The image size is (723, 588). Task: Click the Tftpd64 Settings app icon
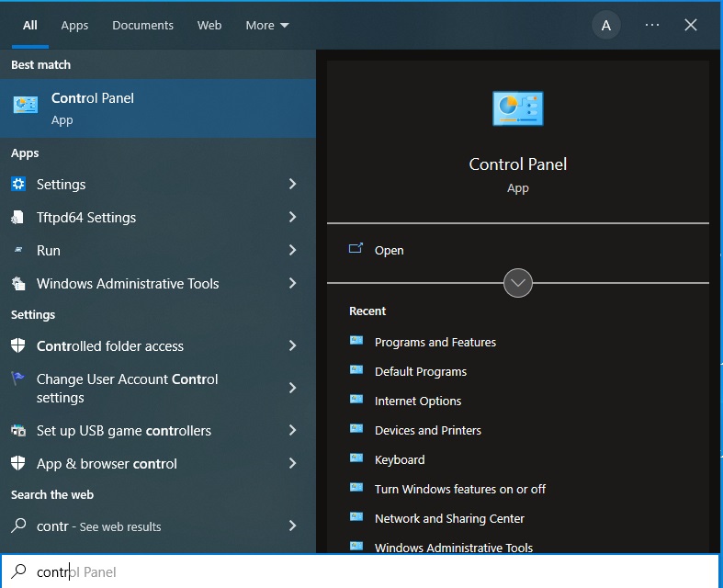(x=18, y=218)
